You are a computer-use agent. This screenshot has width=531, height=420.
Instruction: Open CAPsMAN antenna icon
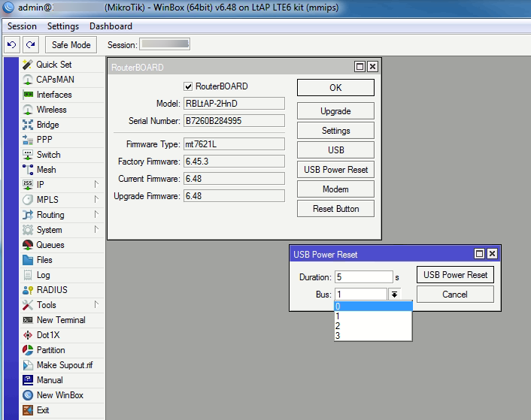pos(28,80)
